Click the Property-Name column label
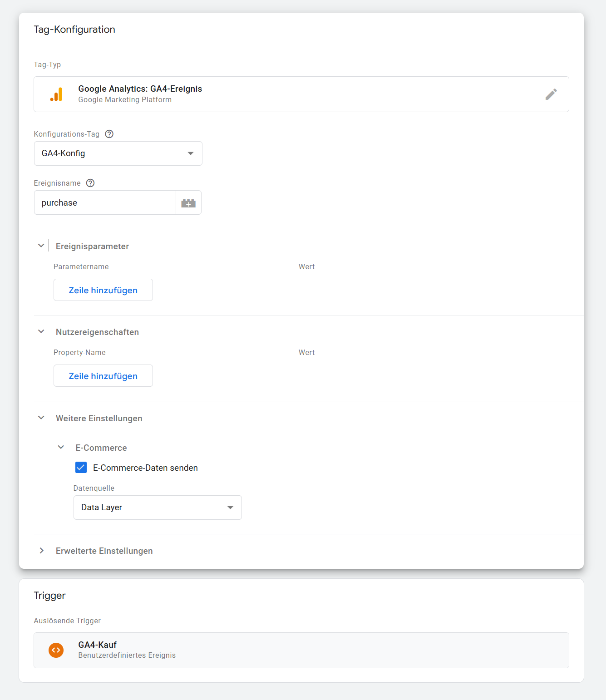 (x=79, y=353)
